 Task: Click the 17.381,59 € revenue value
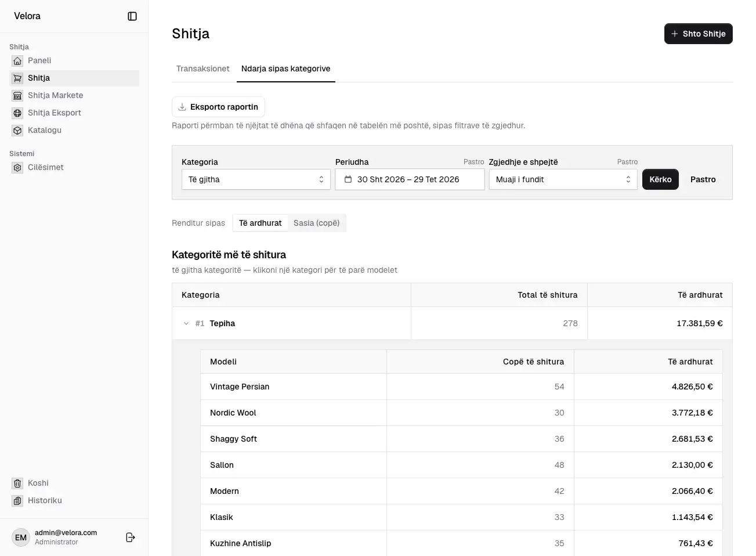point(700,323)
